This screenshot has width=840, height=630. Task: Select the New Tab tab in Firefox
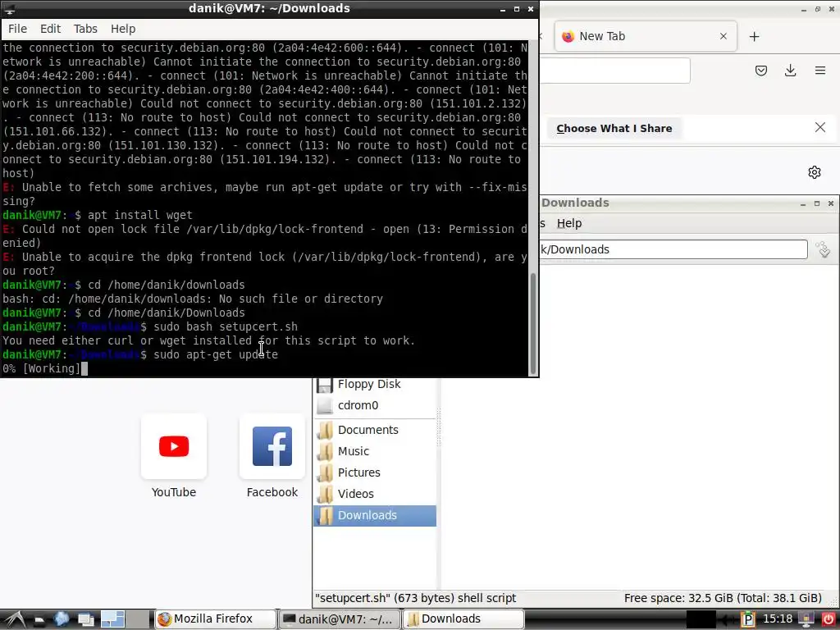pyautogui.click(x=646, y=36)
